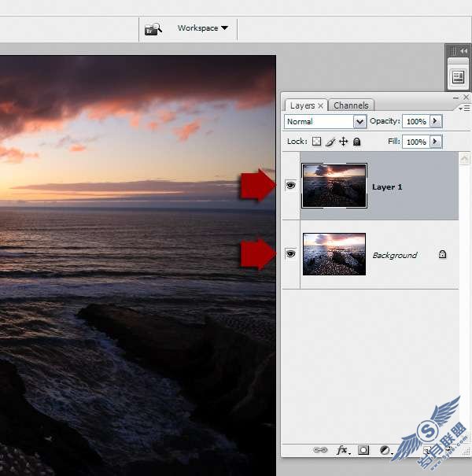Create new adjustment layer icon
The image size is (472, 476).
(x=385, y=450)
